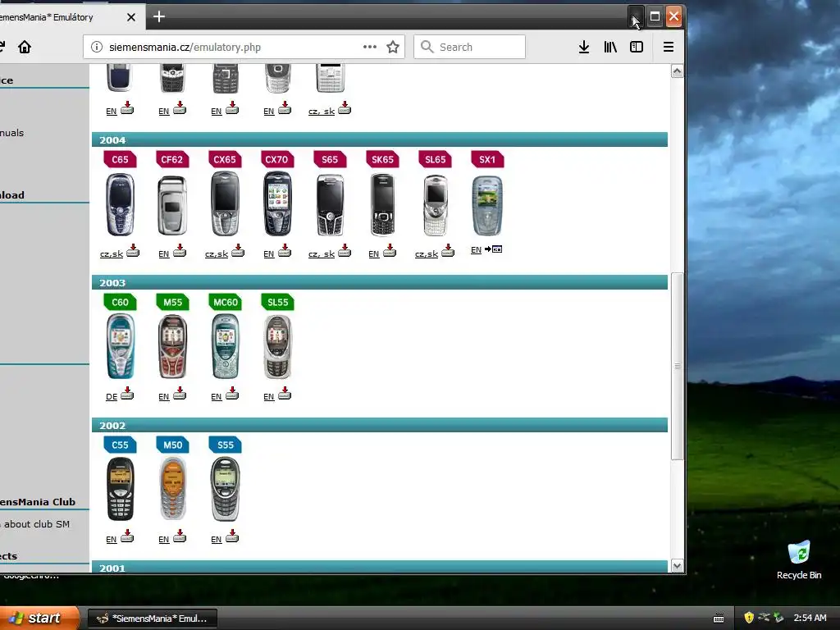Open the Firefox hamburger menu
Image resolution: width=840 pixels, height=630 pixels.
point(668,47)
